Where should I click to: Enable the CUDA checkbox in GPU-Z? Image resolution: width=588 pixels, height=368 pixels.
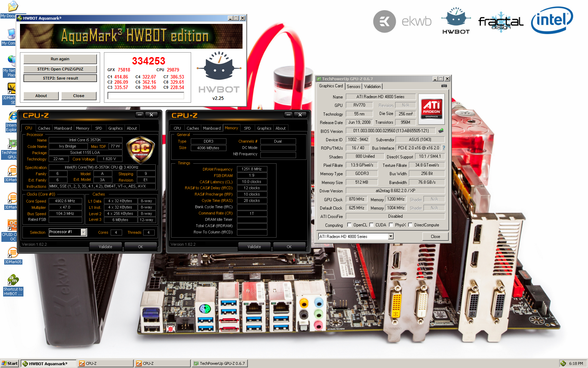(x=372, y=225)
